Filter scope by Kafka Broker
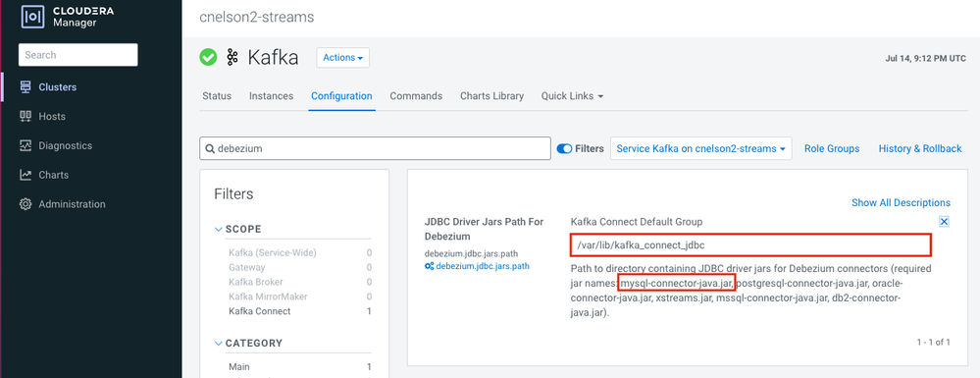This screenshot has width=980, height=378. (256, 282)
